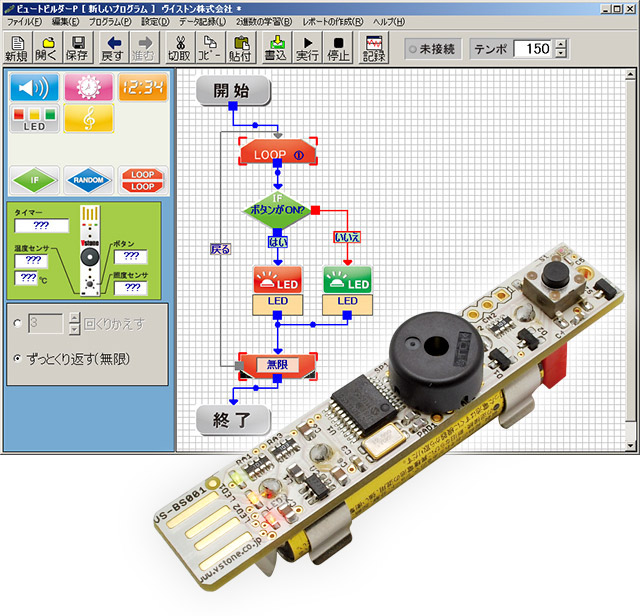Click the 開始 start block on canvas
The image size is (640, 616).
[x=233, y=91]
